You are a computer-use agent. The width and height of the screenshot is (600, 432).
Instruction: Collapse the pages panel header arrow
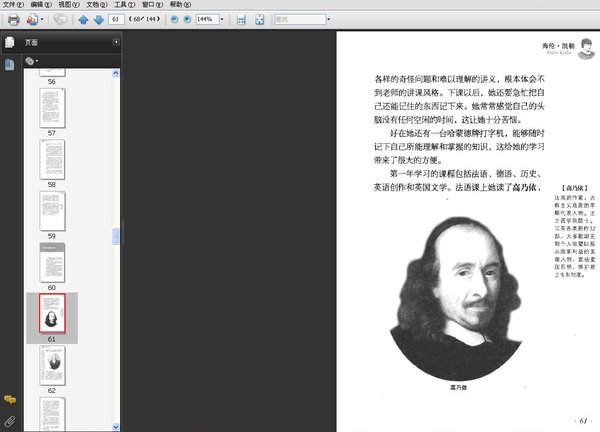pos(116,42)
